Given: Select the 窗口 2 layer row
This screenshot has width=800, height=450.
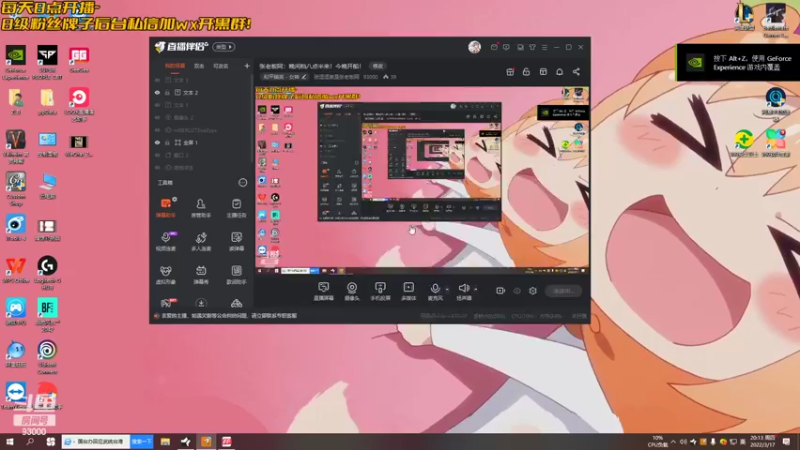Looking at the screenshot, I should click(x=202, y=155).
